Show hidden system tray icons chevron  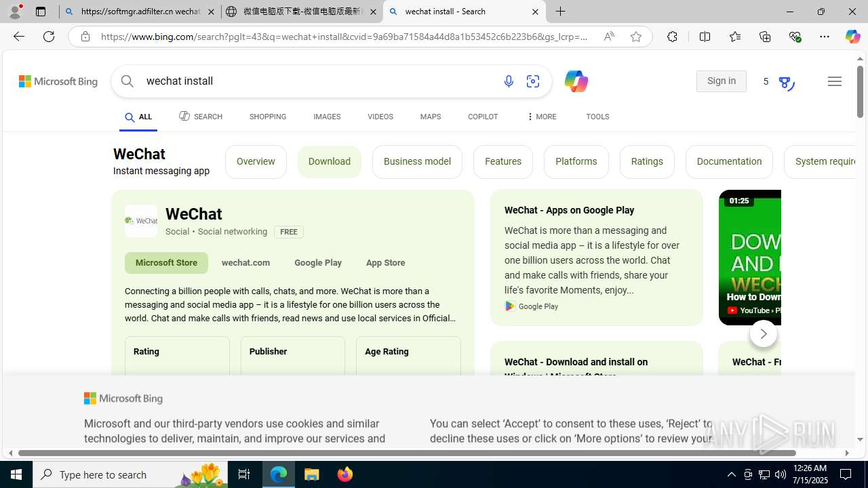(732, 474)
